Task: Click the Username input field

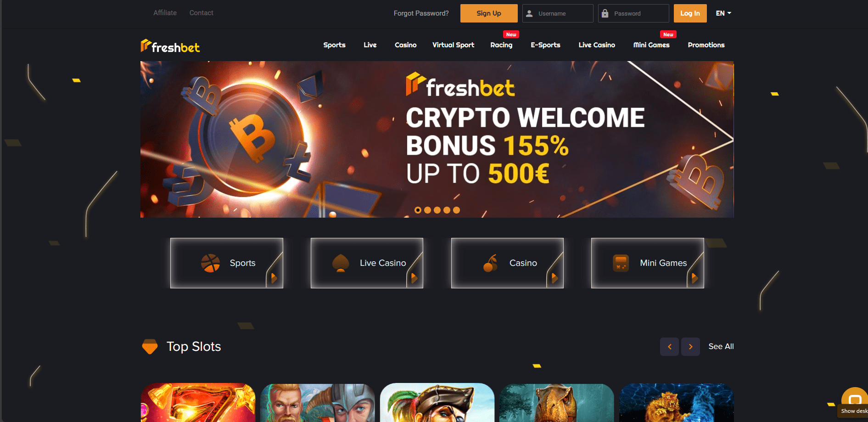Action: click(558, 13)
